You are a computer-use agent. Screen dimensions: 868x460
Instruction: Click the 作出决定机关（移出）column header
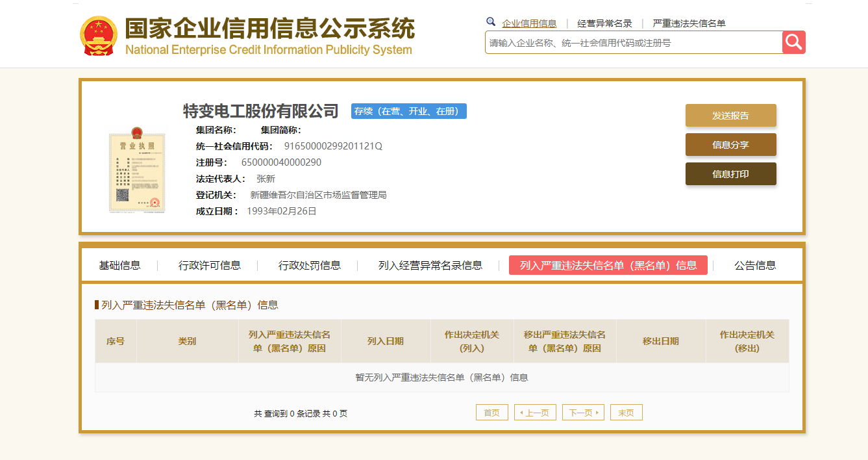[747, 341]
